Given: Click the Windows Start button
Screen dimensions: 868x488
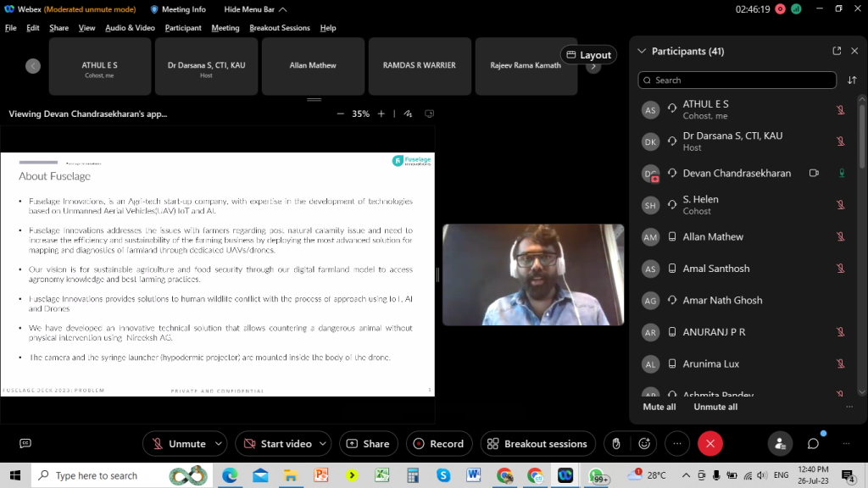Looking at the screenshot, I should (x=15, y=475).
